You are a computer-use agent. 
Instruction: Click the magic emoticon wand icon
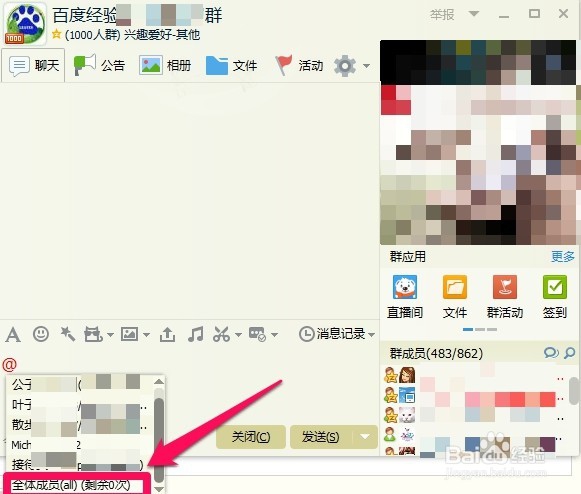(68, 334)
